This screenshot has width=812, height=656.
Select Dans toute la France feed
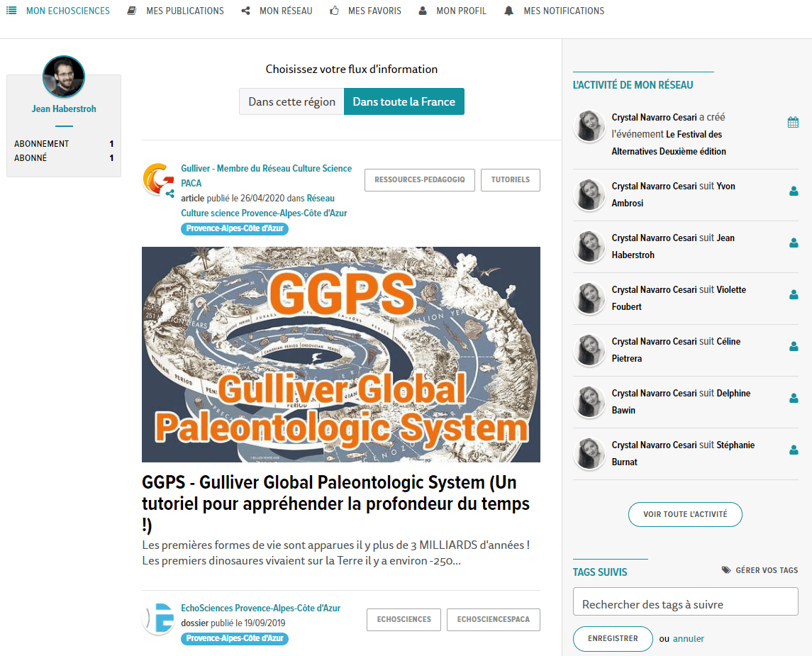pyautogui.click(x=404, y=101)
